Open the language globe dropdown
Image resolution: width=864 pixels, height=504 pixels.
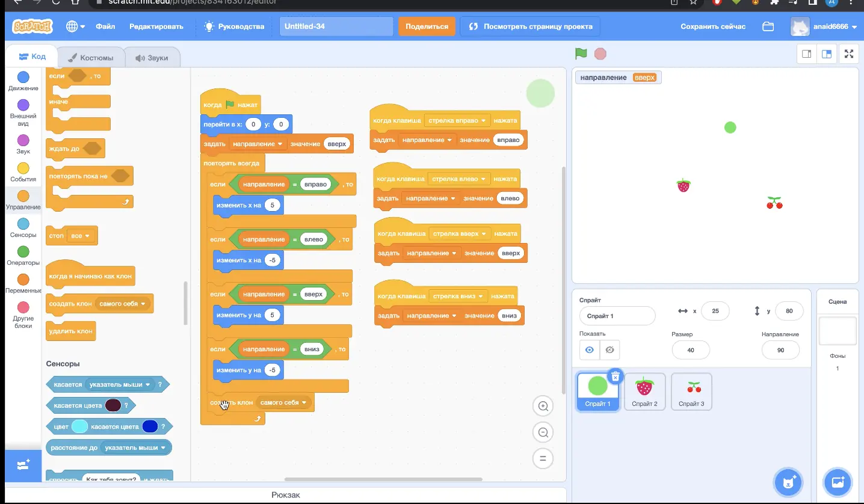[75, 26]
